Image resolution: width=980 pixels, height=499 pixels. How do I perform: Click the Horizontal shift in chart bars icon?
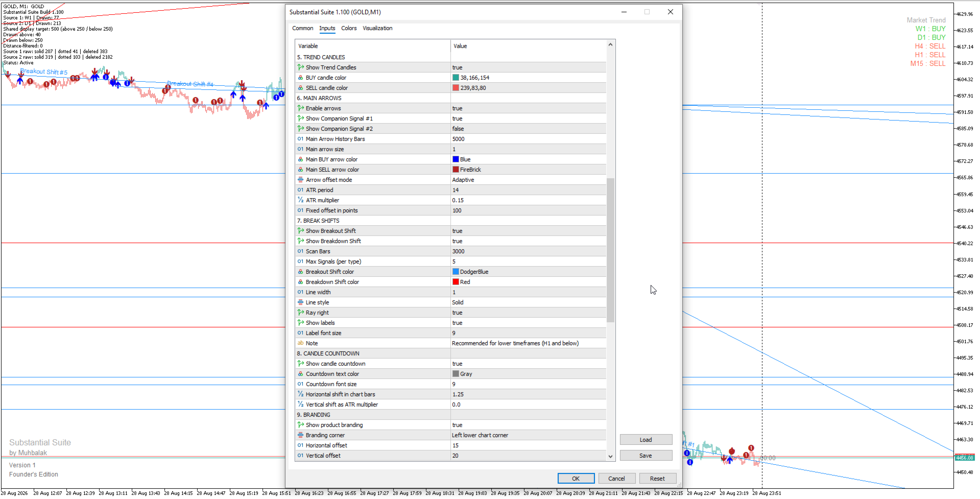(301, 394)
